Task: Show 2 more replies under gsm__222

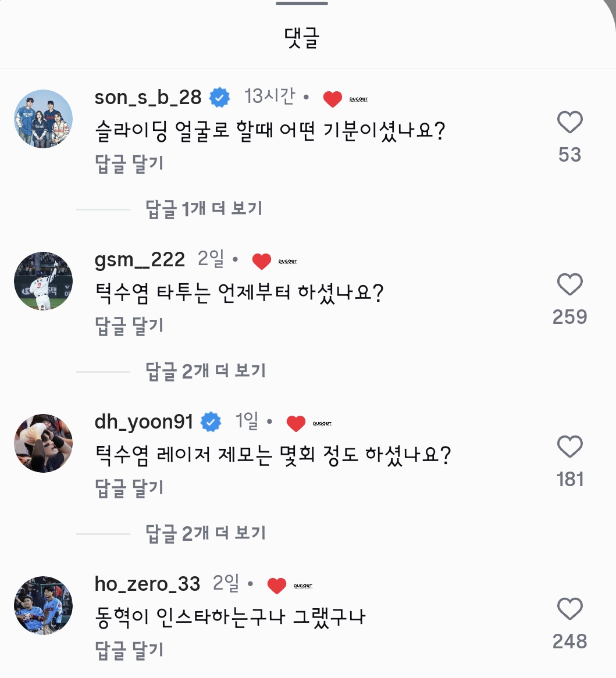Action: click(x=205, y=371)
